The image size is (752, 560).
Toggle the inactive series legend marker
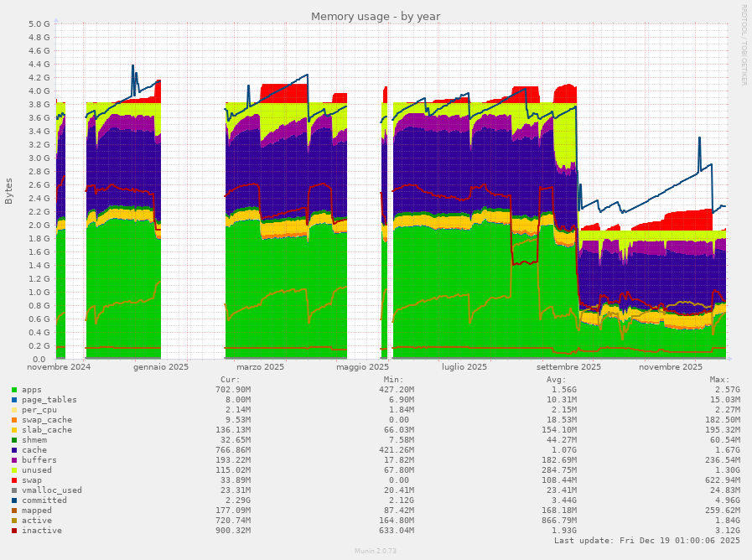tap(13, 530)
